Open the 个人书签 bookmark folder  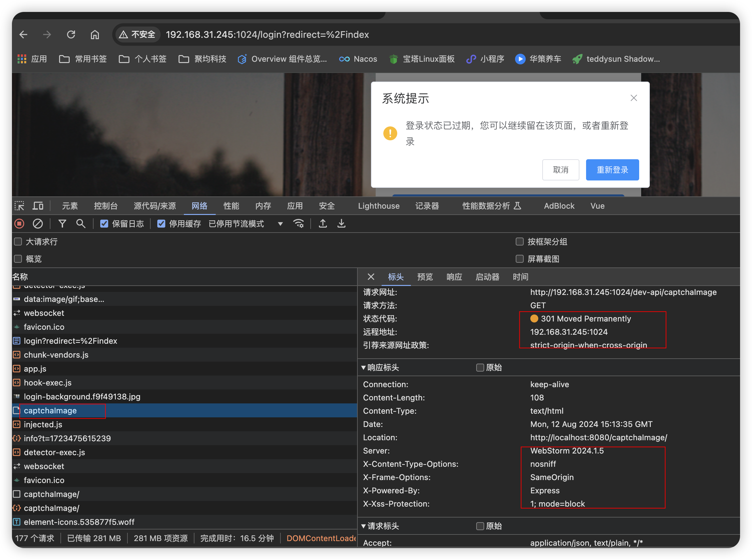click(x=143, y=59)
